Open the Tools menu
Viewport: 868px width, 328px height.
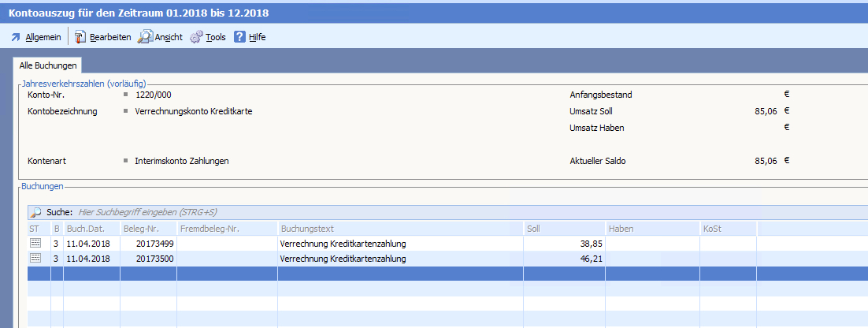[x=215, y=37]
